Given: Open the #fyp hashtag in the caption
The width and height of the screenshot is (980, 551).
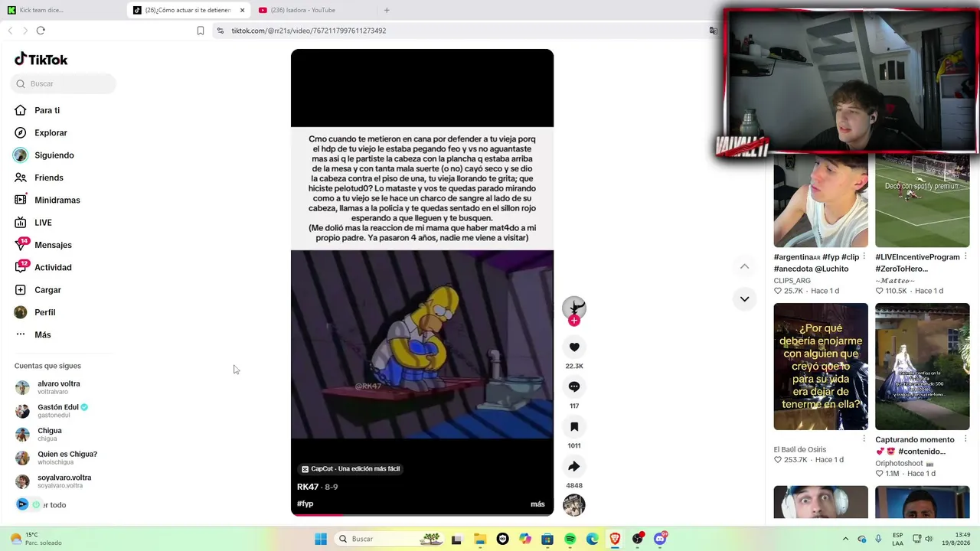Looking at the screenshot, I should coord(305,504).
